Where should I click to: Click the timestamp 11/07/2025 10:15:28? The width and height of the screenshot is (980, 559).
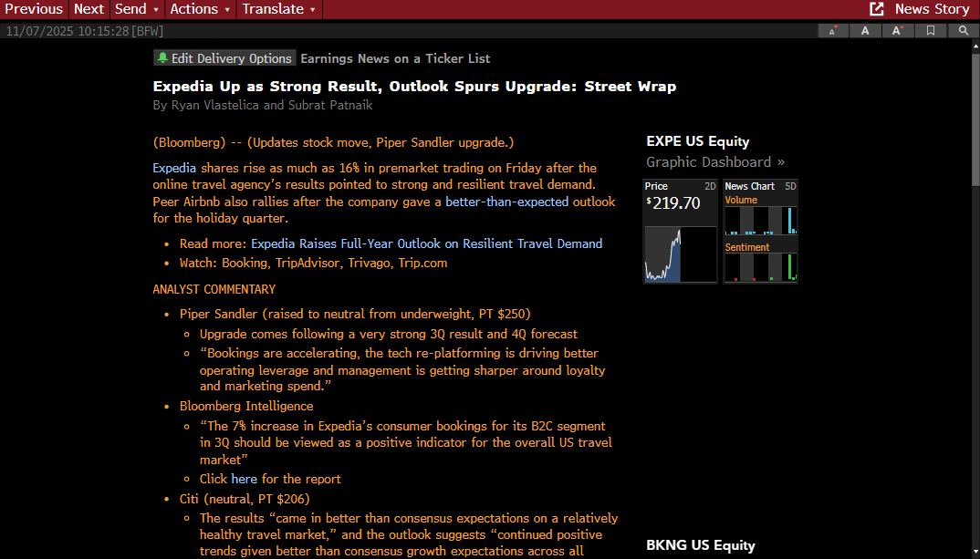pos(68,31)
